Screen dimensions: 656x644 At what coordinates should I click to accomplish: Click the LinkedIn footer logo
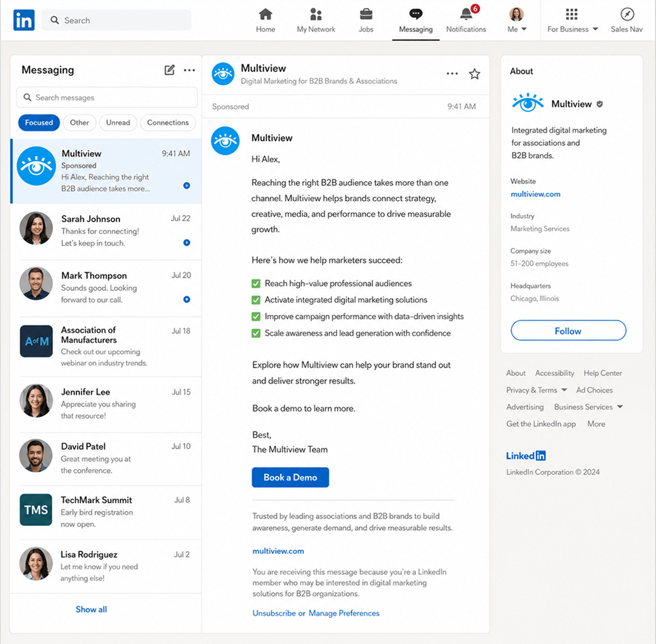[x=526, y=456]
